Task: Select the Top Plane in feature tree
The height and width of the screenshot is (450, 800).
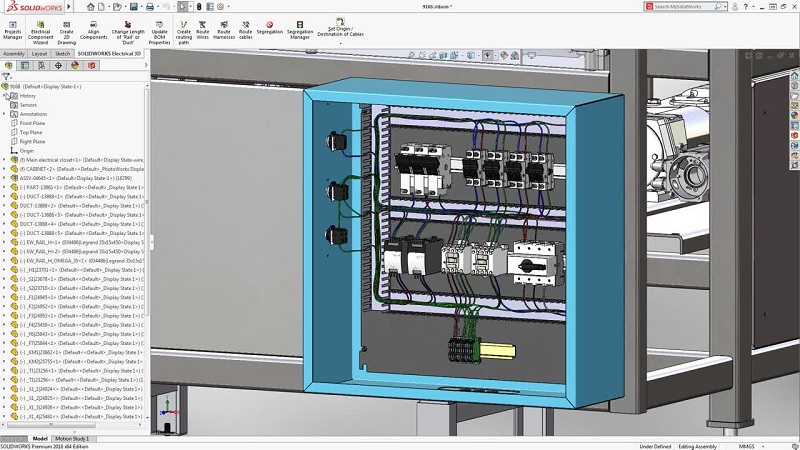Action: coord(30,132)
